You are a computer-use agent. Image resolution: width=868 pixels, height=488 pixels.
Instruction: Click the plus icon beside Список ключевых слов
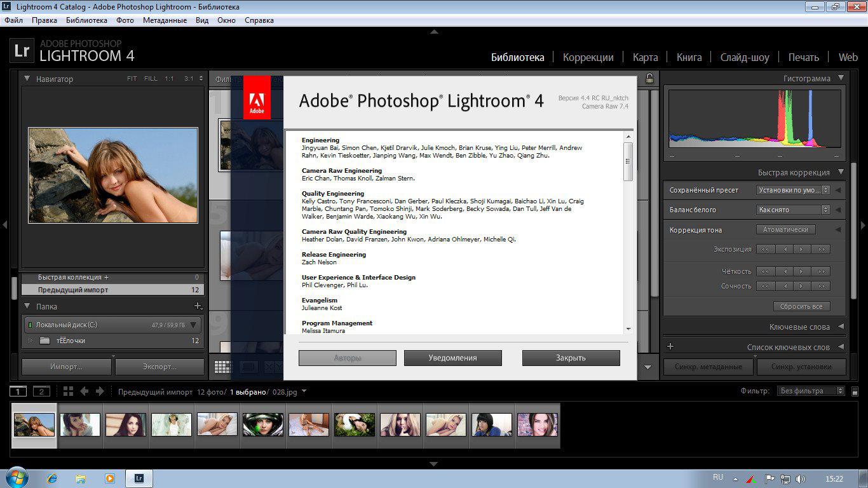tap(670, 347)
